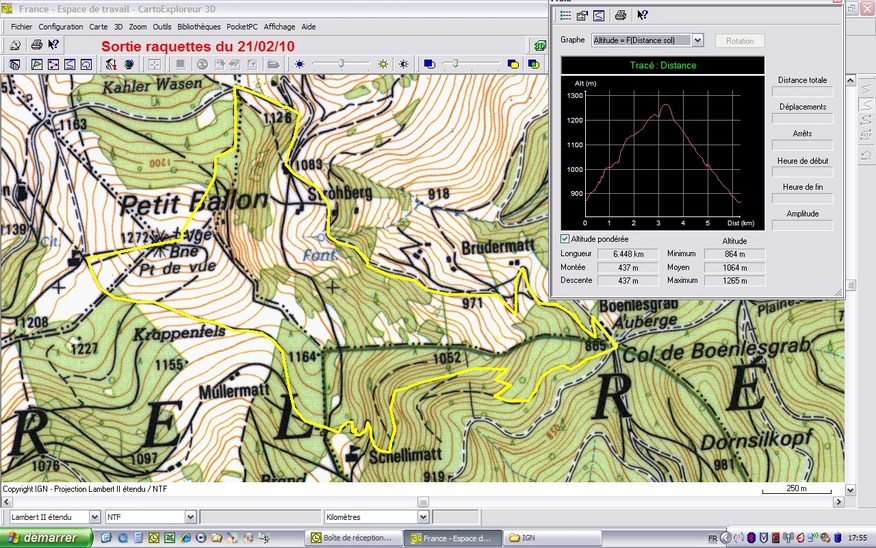Open the NTF datum dropdown
The height and width of the screenshot is (548, 876).
coord(190,517)
